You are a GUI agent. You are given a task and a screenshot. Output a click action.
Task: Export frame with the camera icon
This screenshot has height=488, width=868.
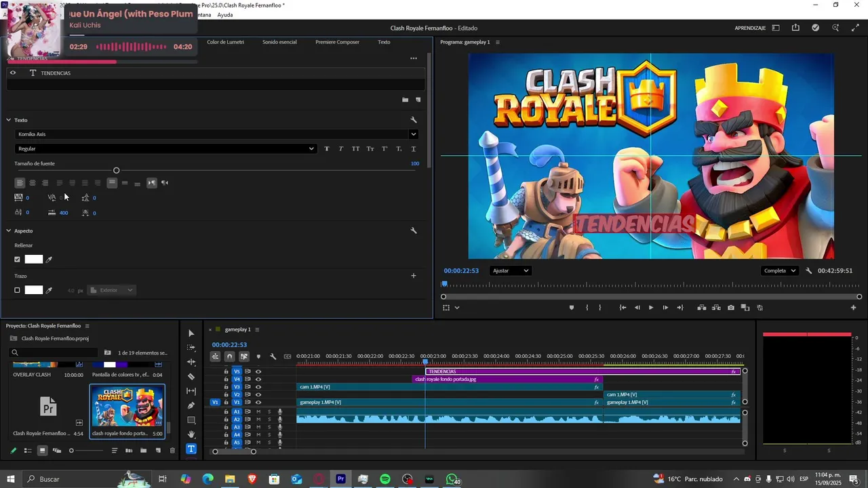click(730, 308)
